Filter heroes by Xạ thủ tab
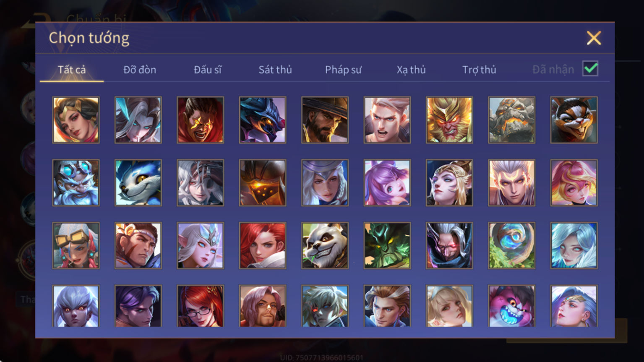 (x=411, y=70)
